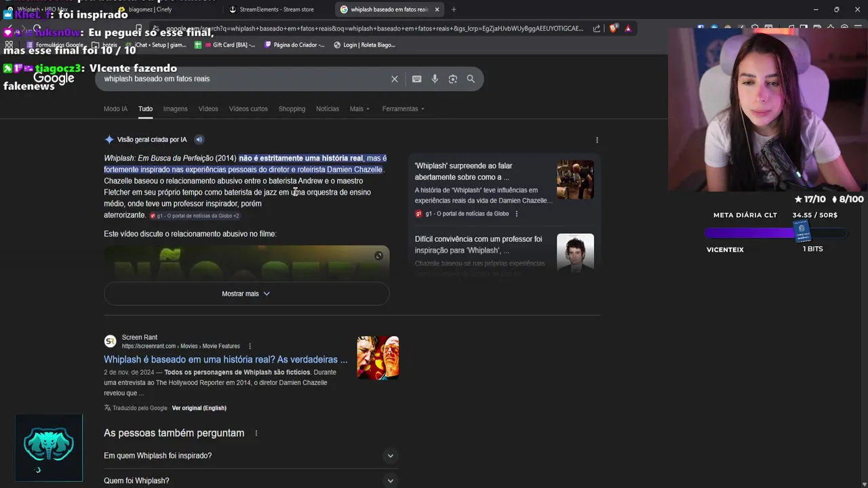Click the Meta Diária CLT progress bar
The width and height of the screenshot is (868, 488).
coord(776,232)
